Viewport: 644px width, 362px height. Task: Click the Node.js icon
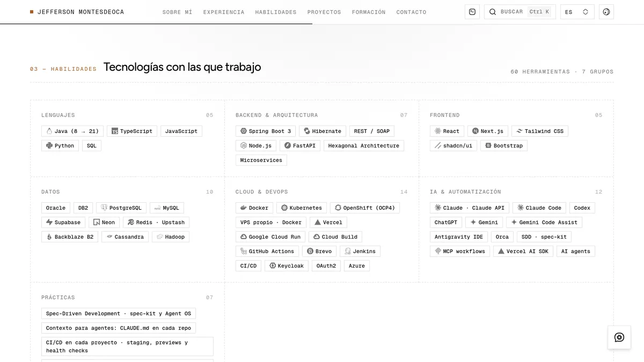click(x=244, y=145)
